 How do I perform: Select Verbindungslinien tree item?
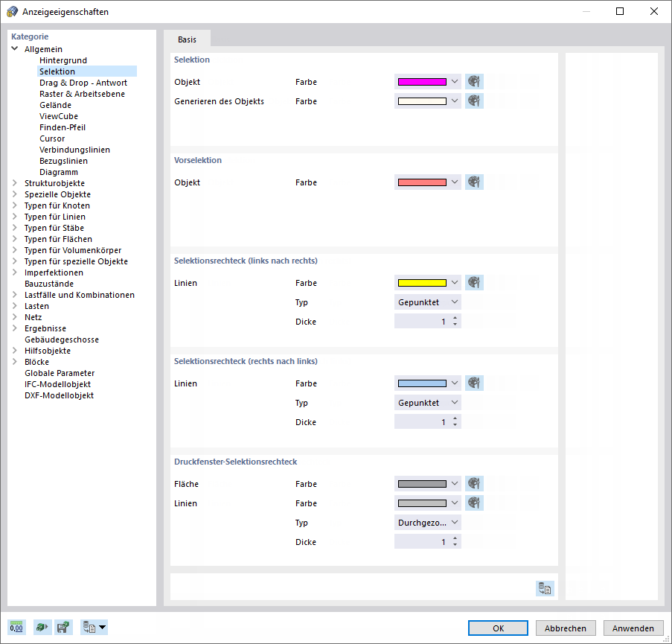pos(74,149)
